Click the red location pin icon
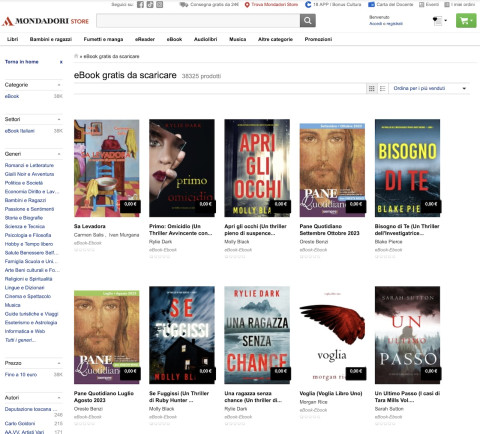 [247, 5]
